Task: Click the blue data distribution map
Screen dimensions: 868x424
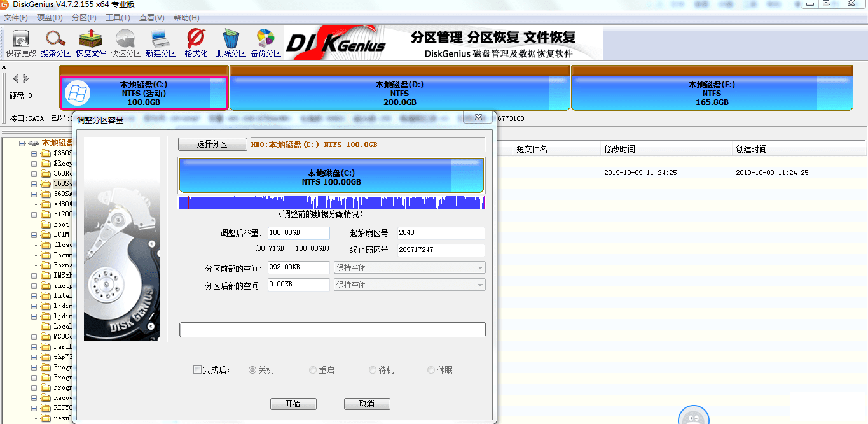Action: 331,202
